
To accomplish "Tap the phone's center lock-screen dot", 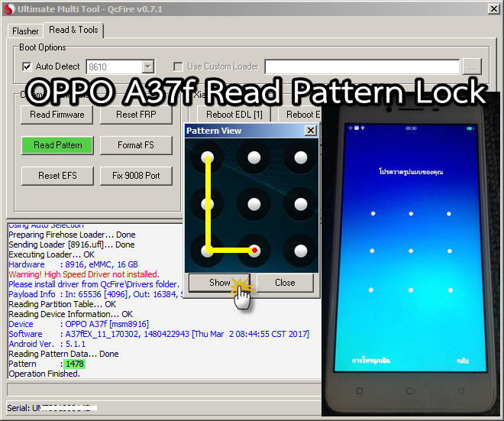I will [411, 251].
